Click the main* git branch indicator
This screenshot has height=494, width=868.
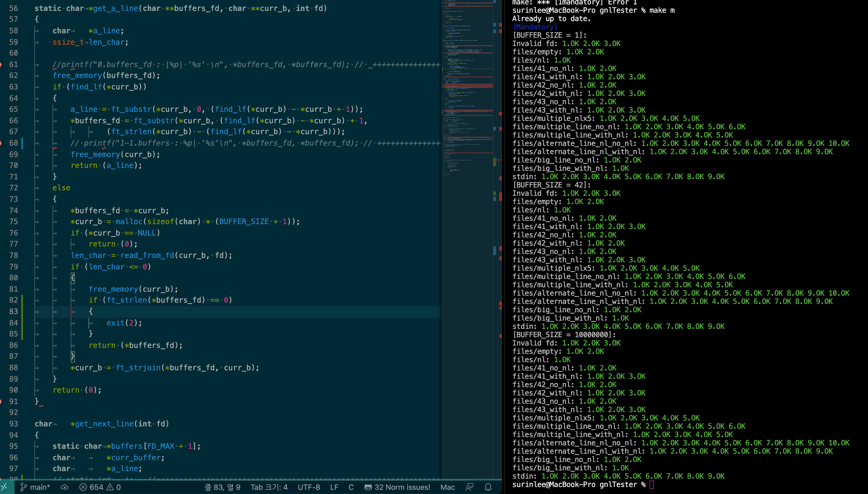[35, 487]
